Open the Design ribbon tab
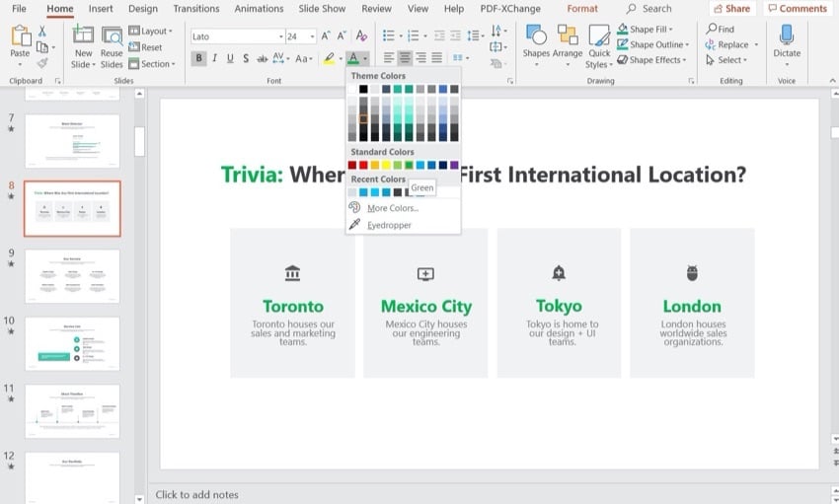Image resolution: width=839 pixels, height=504 pixels. 143,9
